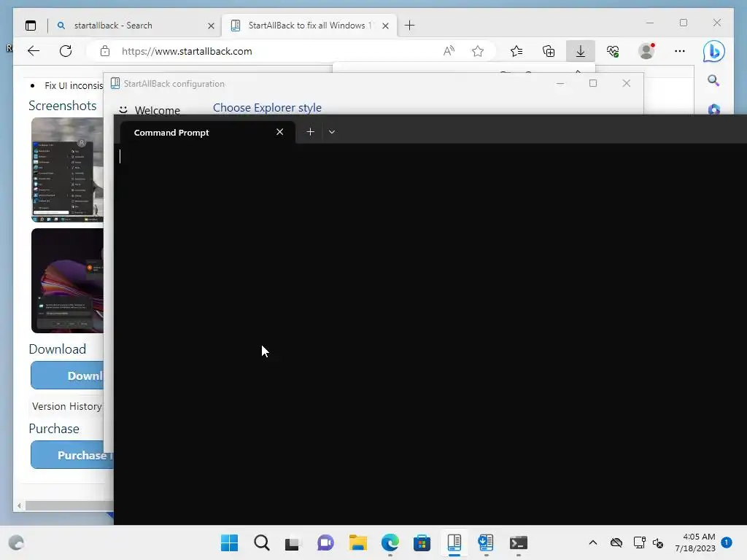The height and width of the screenshot is (560, 747).
Task: Open network status tray icon
Action: [639, 542]
